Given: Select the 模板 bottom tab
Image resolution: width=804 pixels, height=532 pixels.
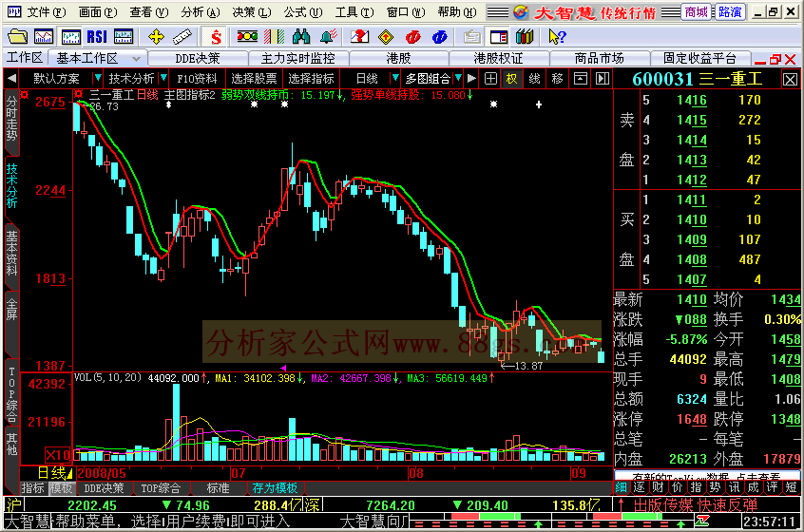Looking at the screenshot, I should pyautogui.click(x=62, y=488).
